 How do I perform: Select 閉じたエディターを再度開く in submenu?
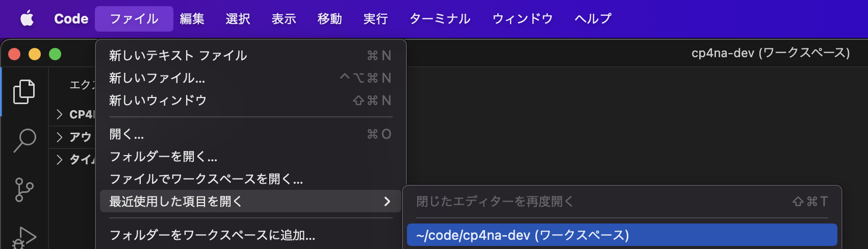tap(622, 202)
